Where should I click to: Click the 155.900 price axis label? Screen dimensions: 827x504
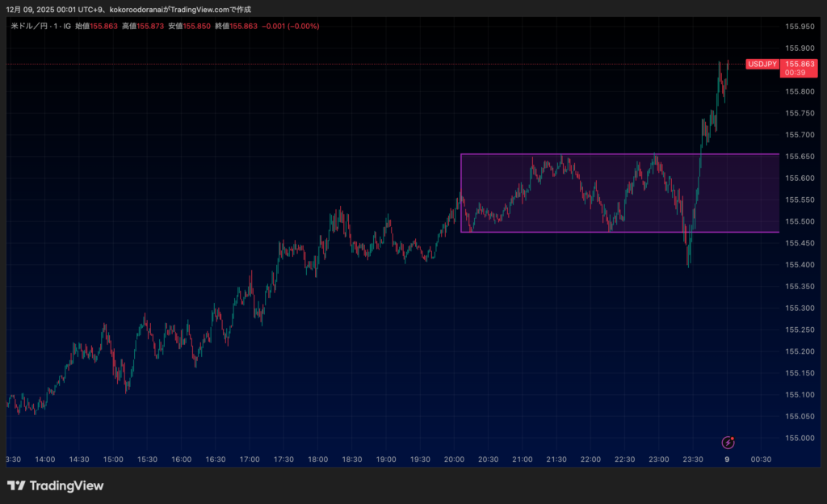point(800,48)
